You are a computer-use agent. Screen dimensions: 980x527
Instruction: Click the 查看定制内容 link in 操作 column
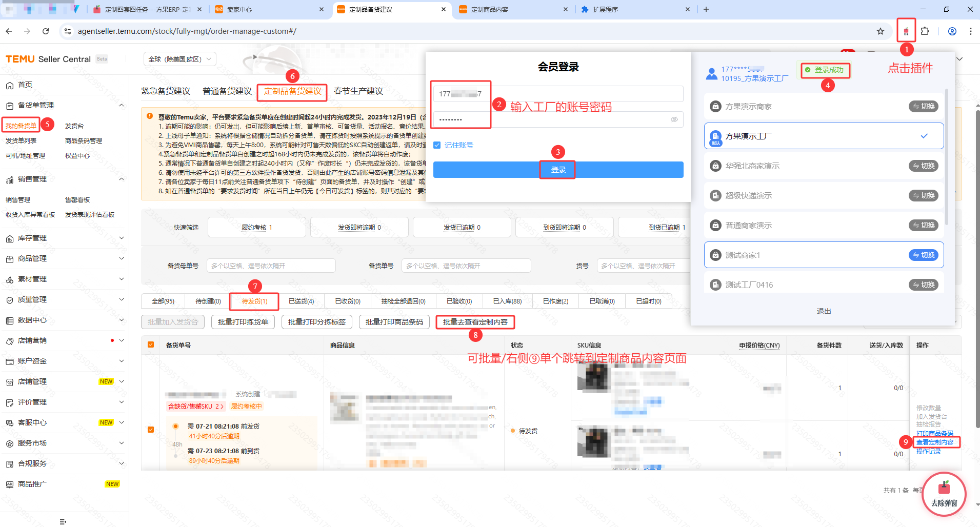pyautogui.click(x=935, y=442)
